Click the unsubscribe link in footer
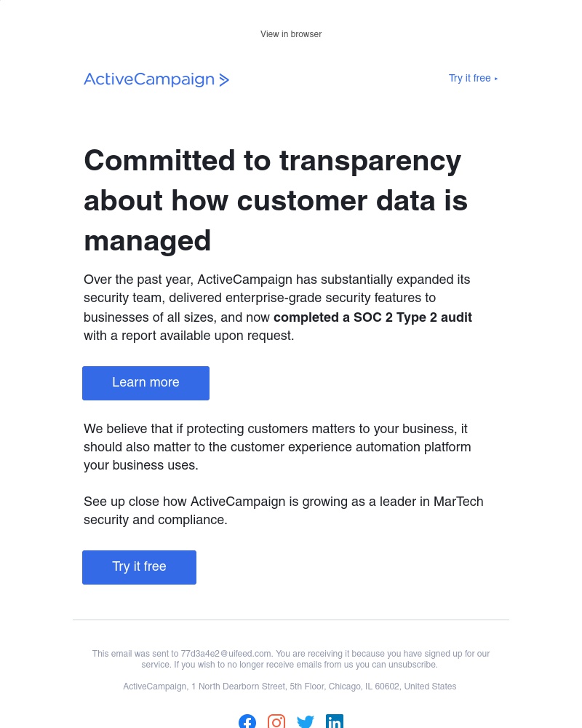 417,665
